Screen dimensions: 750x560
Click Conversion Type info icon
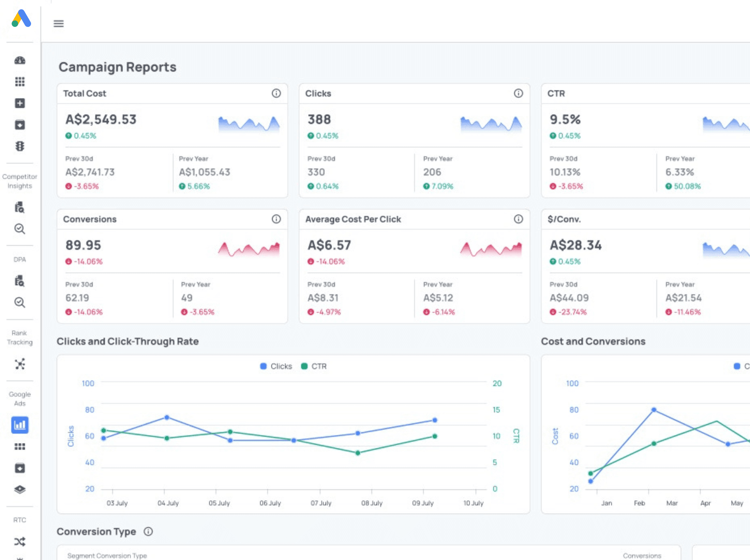tap(148, 531)
